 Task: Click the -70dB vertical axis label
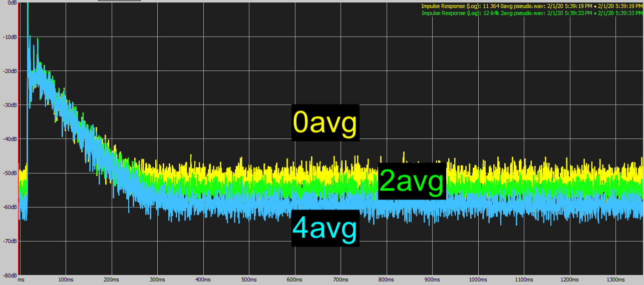tap(10, 241)
